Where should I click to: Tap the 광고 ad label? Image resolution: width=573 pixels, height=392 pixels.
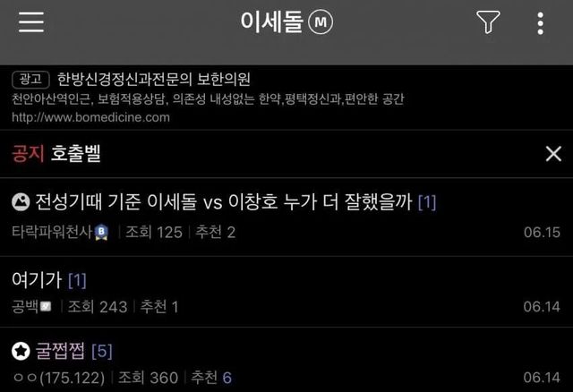tap(30, 80)
